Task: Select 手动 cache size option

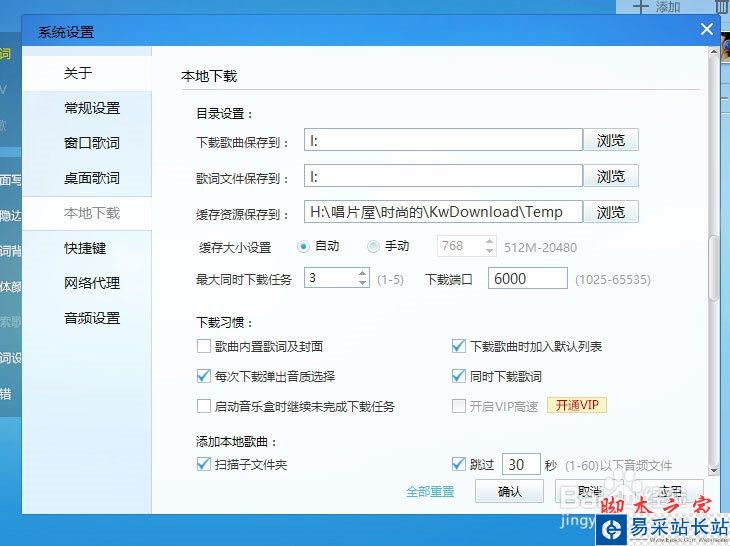Action: 373,246
